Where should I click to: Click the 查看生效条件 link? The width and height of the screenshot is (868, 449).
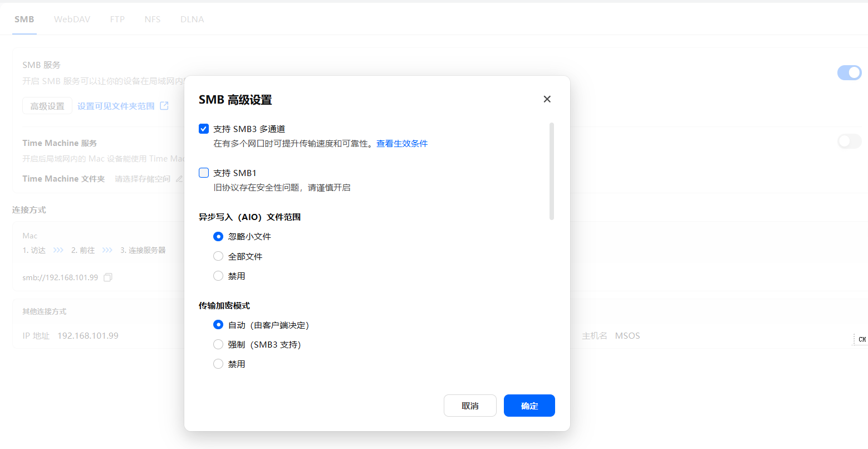402,144
